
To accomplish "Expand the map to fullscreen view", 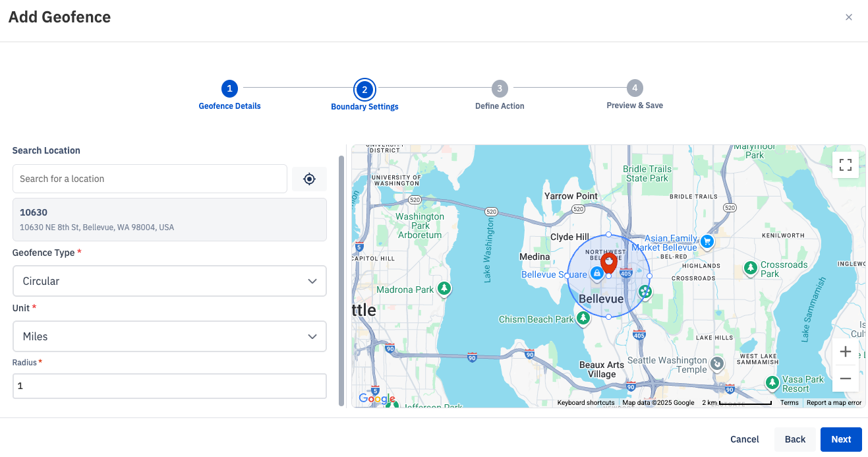I will click(846, 165).
